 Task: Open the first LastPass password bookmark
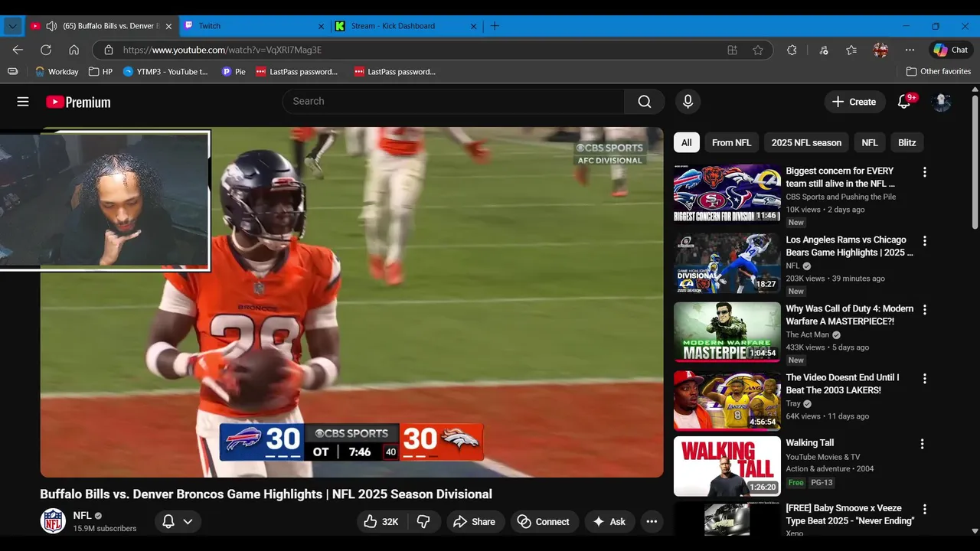(x=297, y=71)
